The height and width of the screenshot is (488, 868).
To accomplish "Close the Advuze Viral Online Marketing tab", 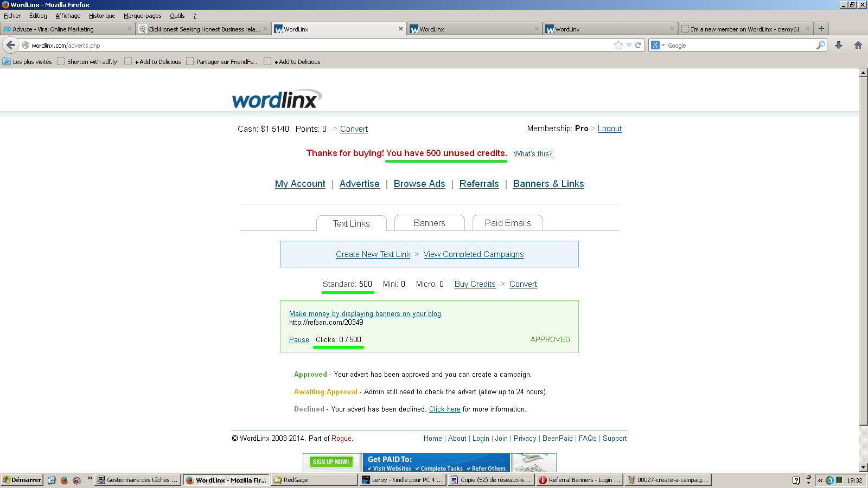I will point(130,29).
